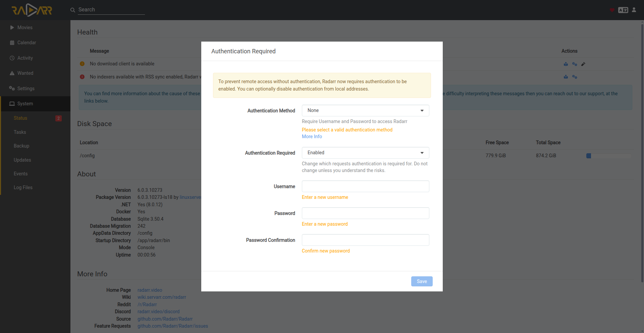The width and height of the screenshot is (644, 333).
Task: Expand the Authentication Required dropdown
Action: [365, 153]
